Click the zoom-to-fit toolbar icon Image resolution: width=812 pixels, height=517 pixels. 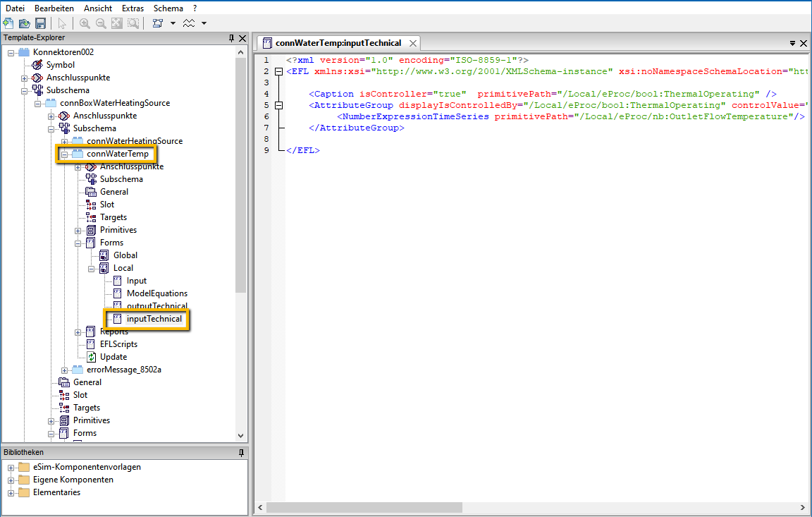point(117,23)
